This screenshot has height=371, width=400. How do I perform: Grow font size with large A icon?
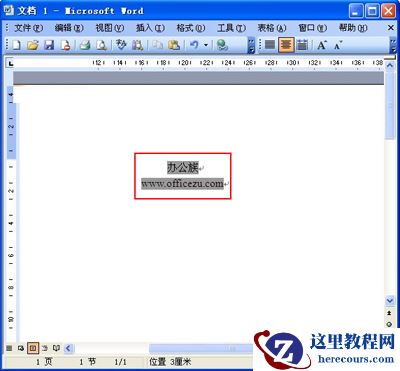(x=322, y=45)
